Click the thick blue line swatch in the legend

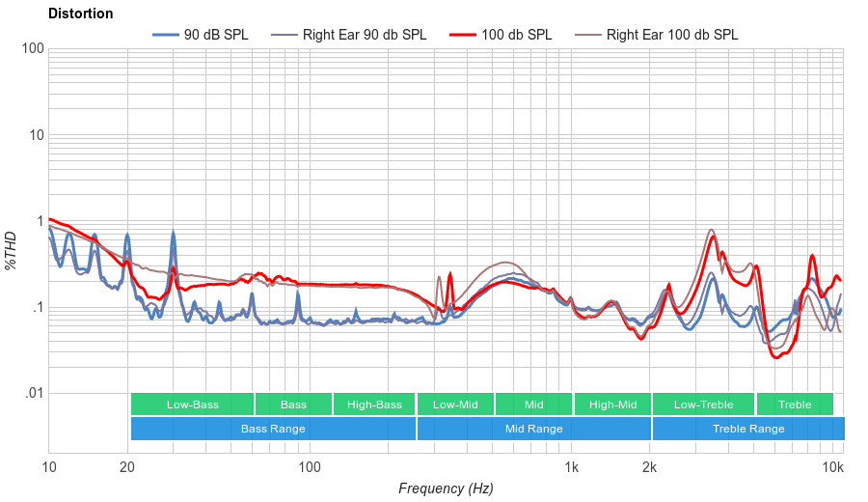pos(166,35)
